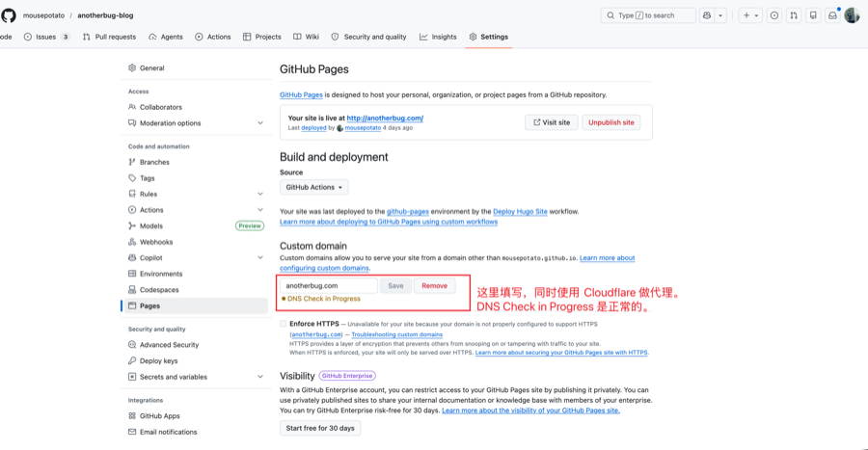Viewport: 868px width, 450px height.
Task: Open the http://anotherbug.com/ site link
Action: pyautogui.click(x=385, y=119)
